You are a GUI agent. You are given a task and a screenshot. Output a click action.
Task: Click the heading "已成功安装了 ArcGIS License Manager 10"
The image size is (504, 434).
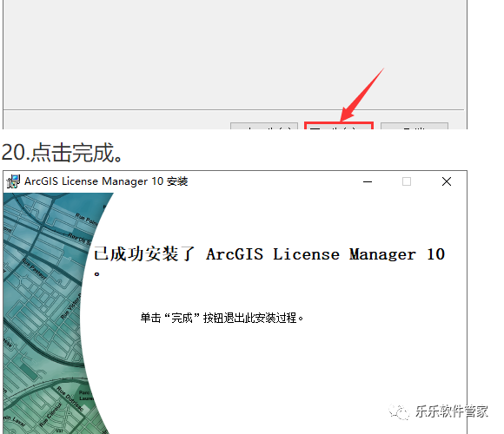point(269,254)
